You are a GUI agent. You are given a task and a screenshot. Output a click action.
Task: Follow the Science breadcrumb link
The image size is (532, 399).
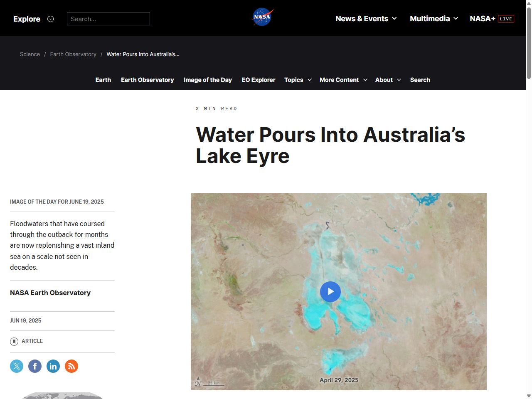[x=30, y=54]
